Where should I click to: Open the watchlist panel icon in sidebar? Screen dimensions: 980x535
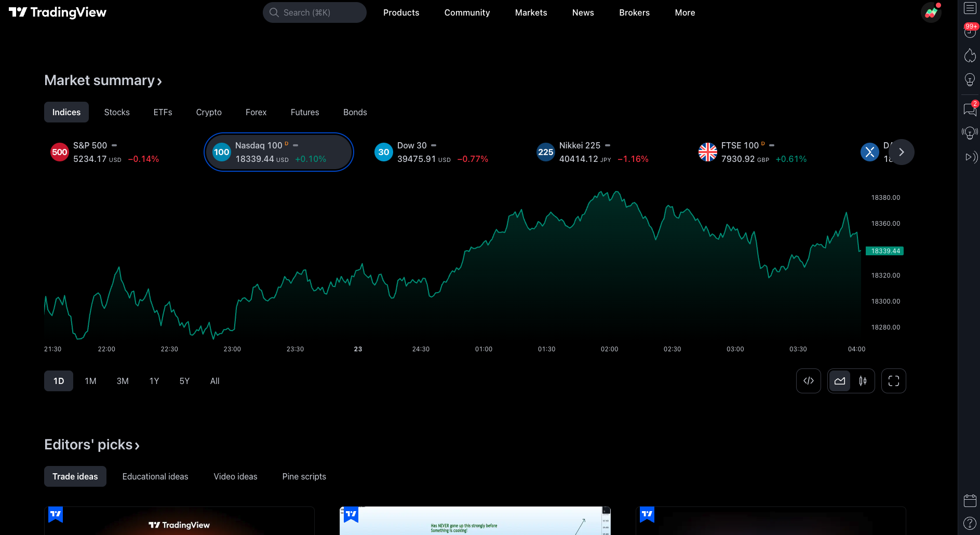(970, 8)
